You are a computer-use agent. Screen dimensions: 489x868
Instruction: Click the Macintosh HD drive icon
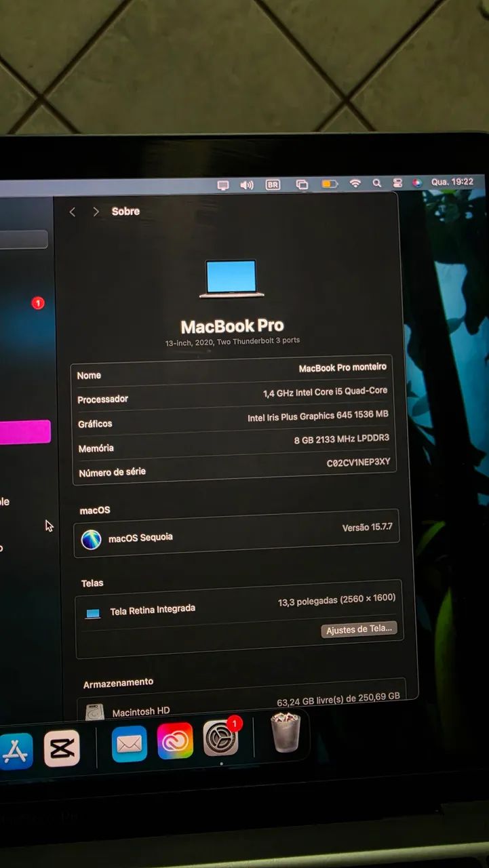point(96,712)
